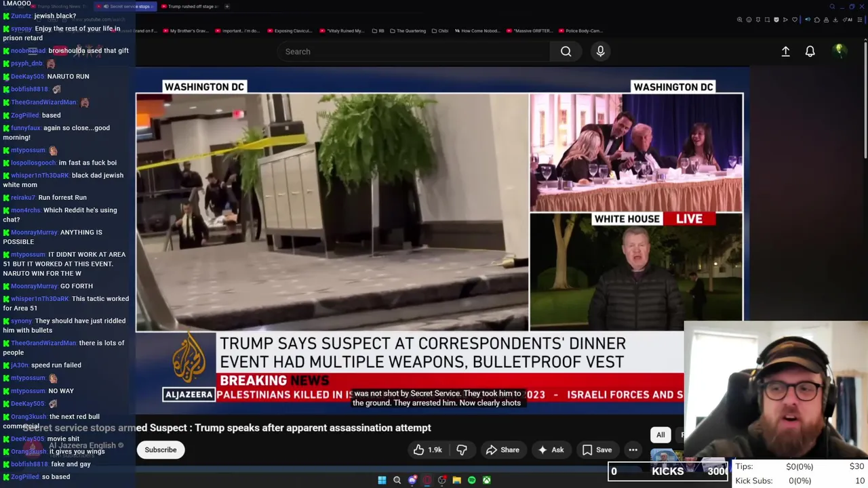Open Xbox app from the taskbar
This screenshot has height=488, width=868.
[x=487, y=481]
